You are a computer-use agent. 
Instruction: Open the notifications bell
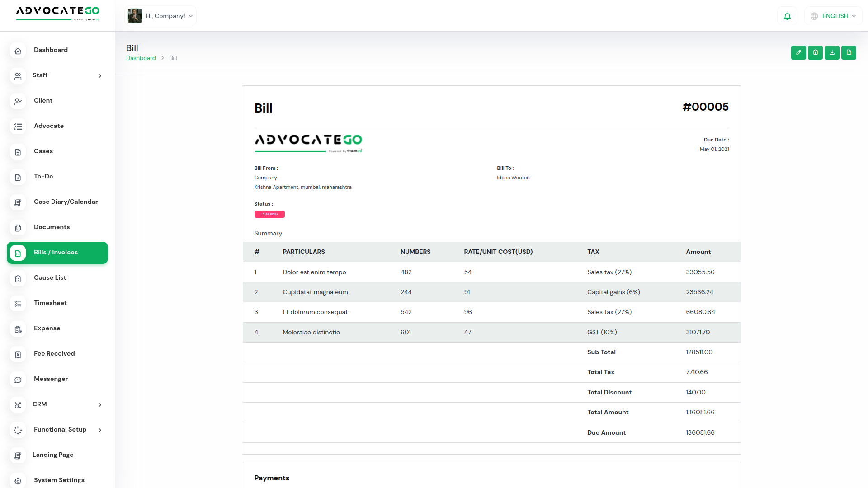(x=787, y=16)
